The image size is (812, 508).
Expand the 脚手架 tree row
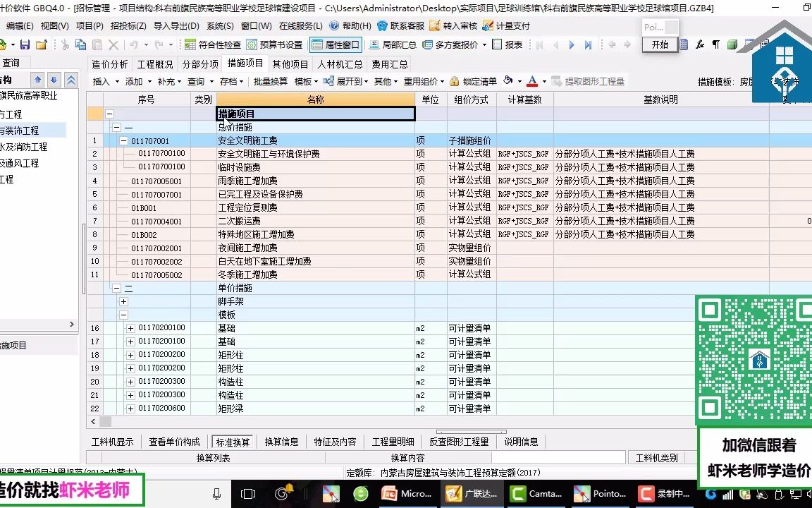pos(124,301)
